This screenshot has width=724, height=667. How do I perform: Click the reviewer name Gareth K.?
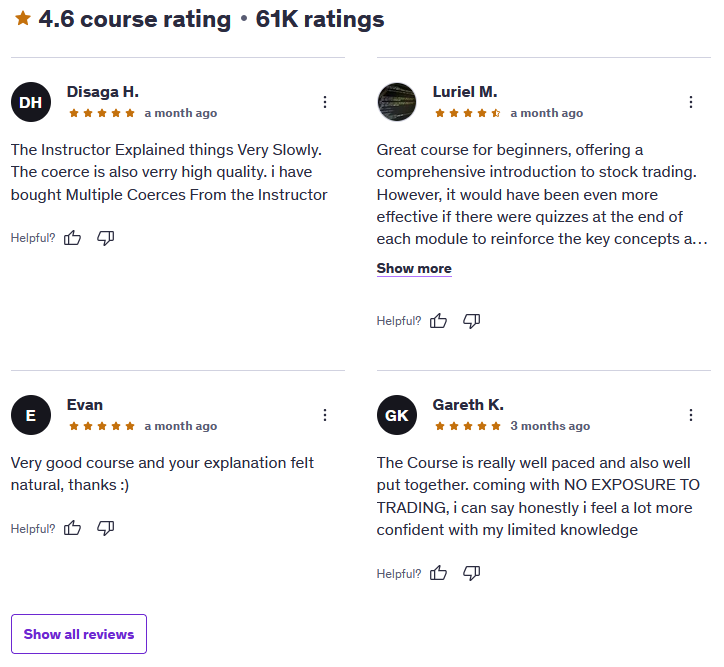pos(468,405)
